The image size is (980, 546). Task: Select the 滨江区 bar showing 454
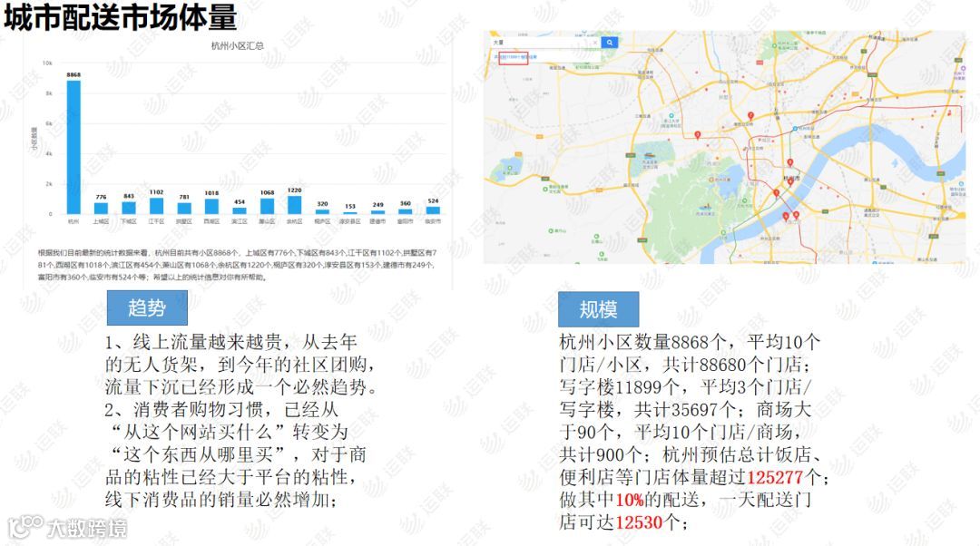(240, 211)
